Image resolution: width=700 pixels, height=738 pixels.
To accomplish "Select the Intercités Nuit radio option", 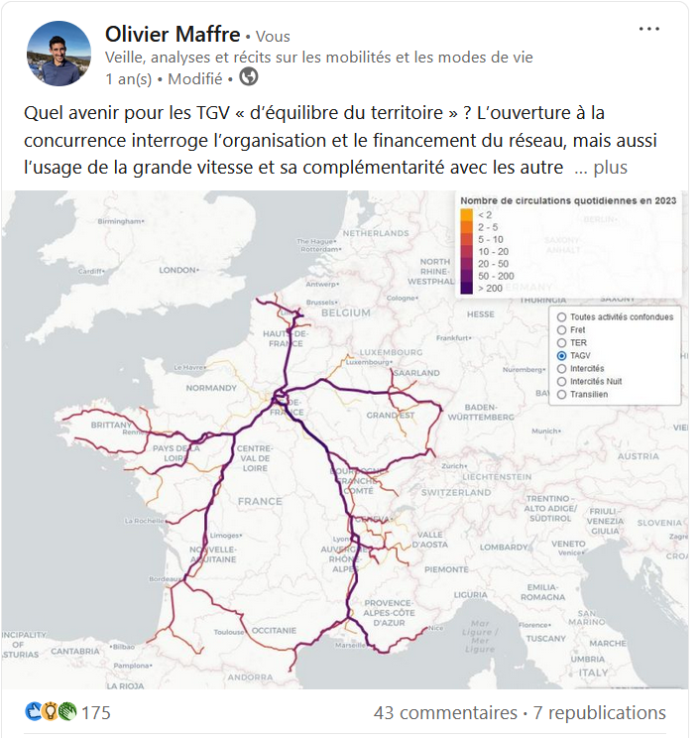I will point(562,382).
